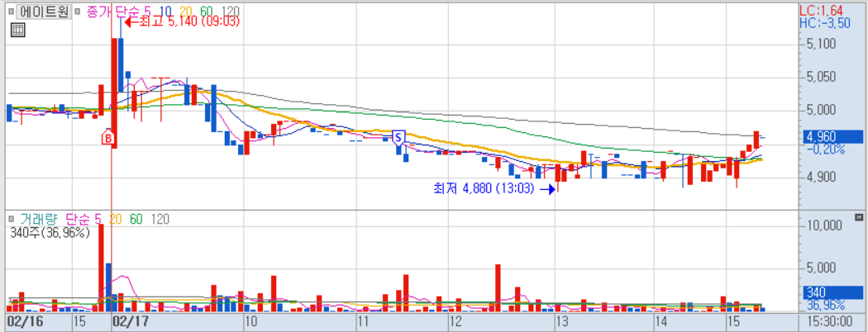The image size is (868, 332).
Task: Select volume moving average 60 label
Action: pyautogui.click(x=136, y=220)
